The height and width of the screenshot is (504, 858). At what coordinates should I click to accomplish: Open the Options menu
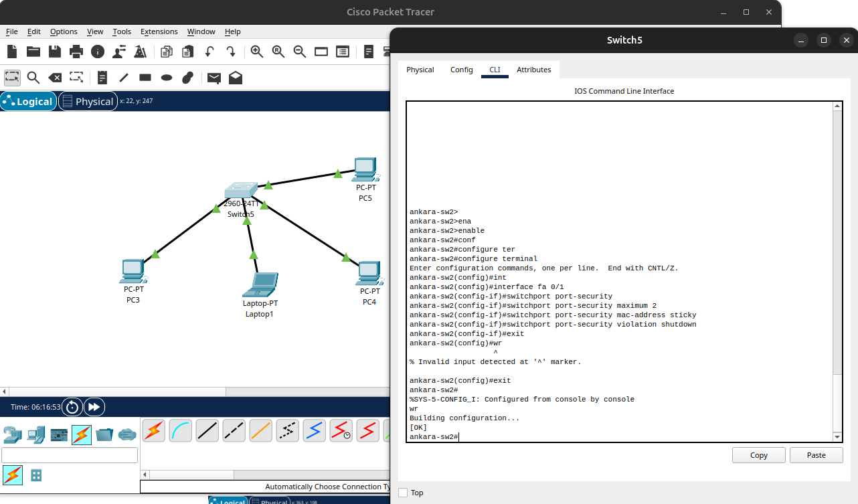click(x=64, y=31)
